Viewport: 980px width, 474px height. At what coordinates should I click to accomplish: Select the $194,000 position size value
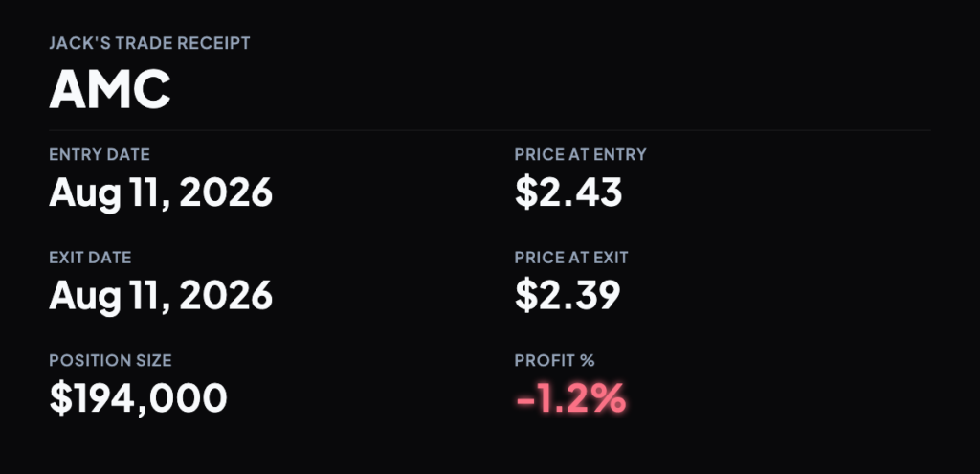(x=138, y=398)
